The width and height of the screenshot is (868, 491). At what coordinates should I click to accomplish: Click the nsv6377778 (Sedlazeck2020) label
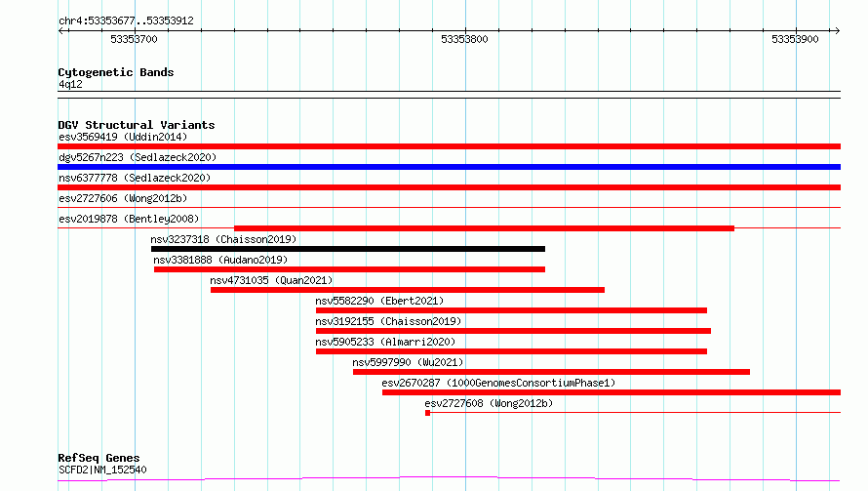[x=135, y=178]
